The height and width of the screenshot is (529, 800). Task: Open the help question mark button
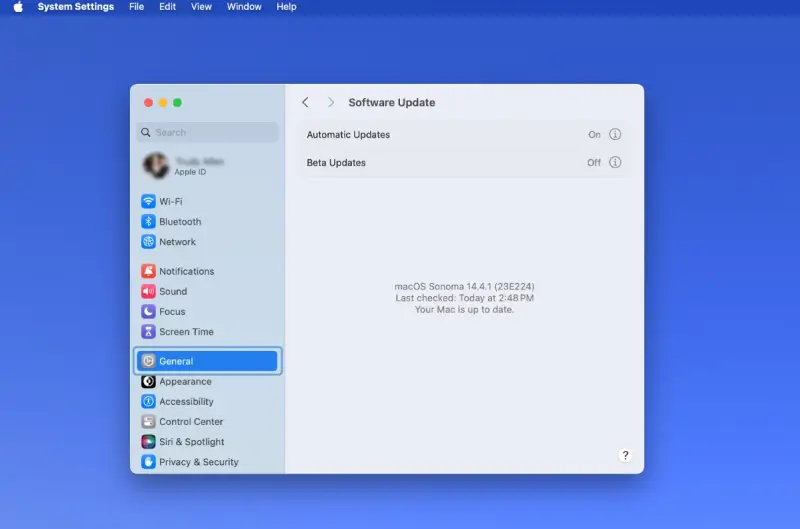tap(626, 455)
